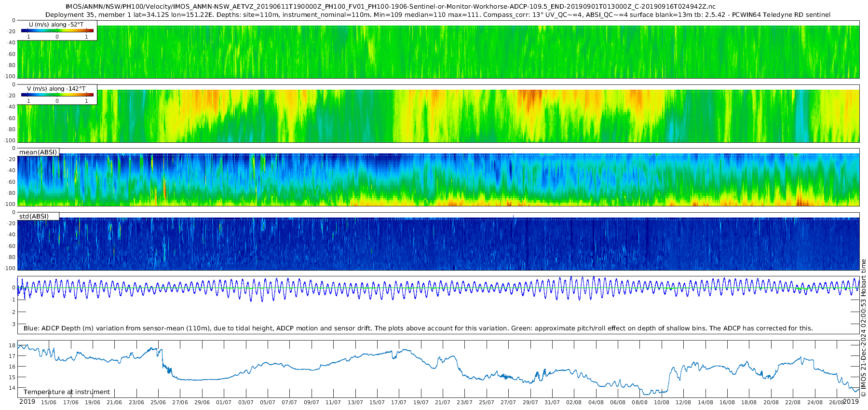Choose the 10/08 date tick label
The image size is (868, 410).
click(661, 402)
